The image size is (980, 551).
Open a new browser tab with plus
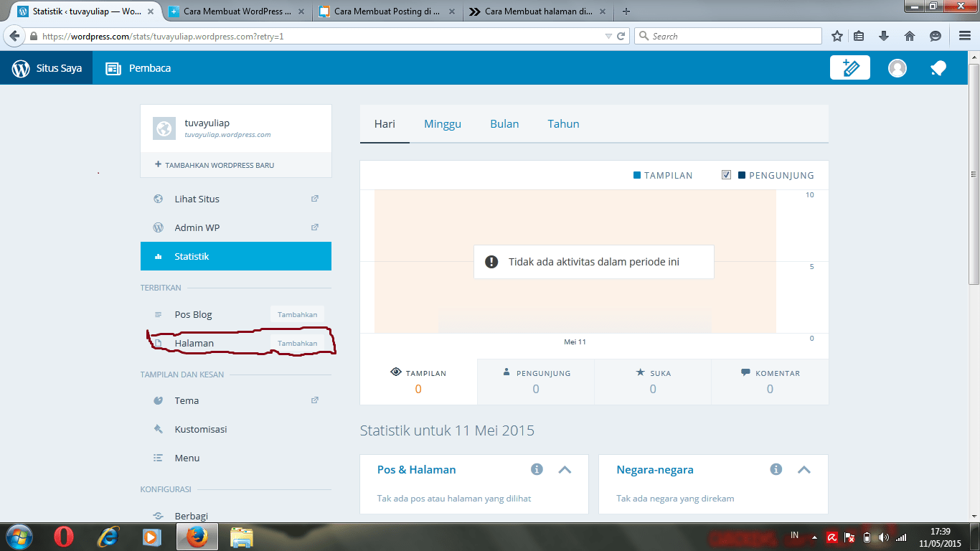626,11
